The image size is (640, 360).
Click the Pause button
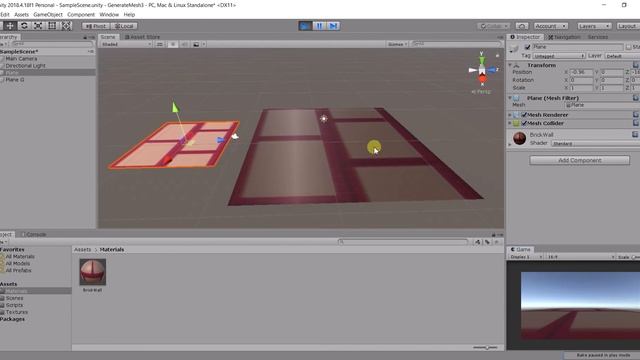coord(319,26)
